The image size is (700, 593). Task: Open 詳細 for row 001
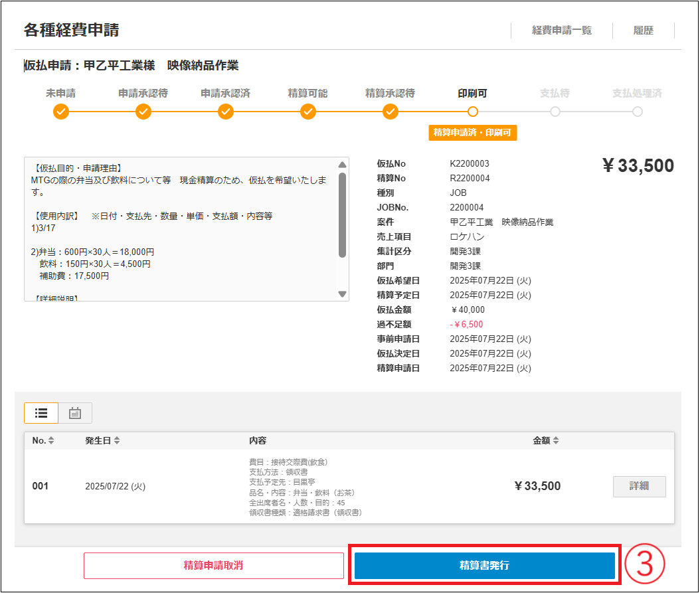click(x=640, y=486)
